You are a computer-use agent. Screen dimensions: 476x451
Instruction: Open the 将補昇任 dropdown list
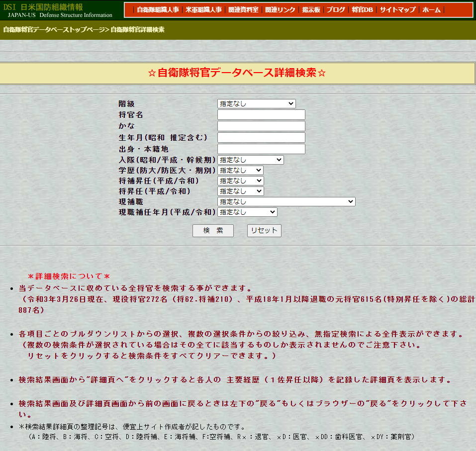pos(240,181)
